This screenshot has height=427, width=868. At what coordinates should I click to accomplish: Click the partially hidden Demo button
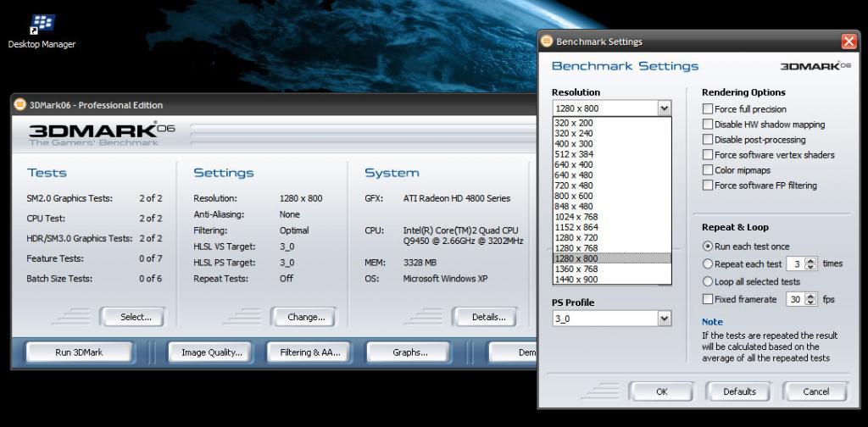coord(513,352)
